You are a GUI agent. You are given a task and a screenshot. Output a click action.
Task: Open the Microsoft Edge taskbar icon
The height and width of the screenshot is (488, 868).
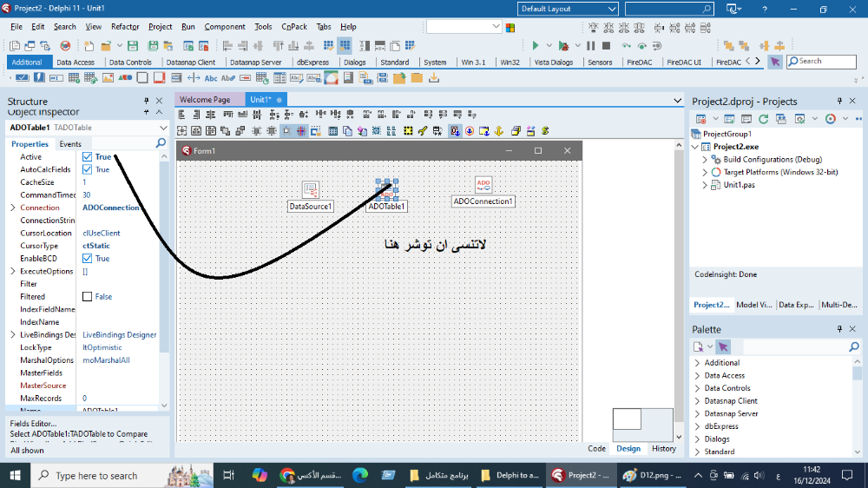click(x=360, y=475)
